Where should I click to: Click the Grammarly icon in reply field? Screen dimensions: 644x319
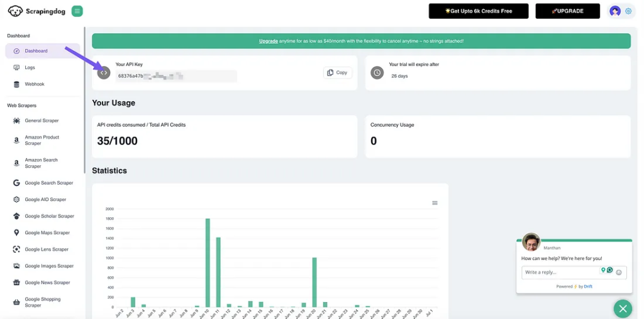[x=610, y=270]
